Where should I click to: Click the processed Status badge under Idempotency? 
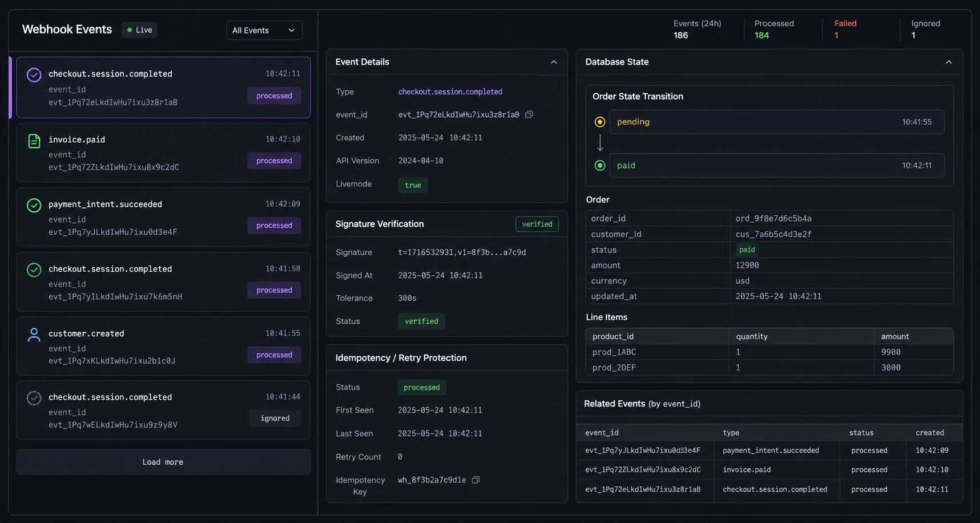click(421, 388)
